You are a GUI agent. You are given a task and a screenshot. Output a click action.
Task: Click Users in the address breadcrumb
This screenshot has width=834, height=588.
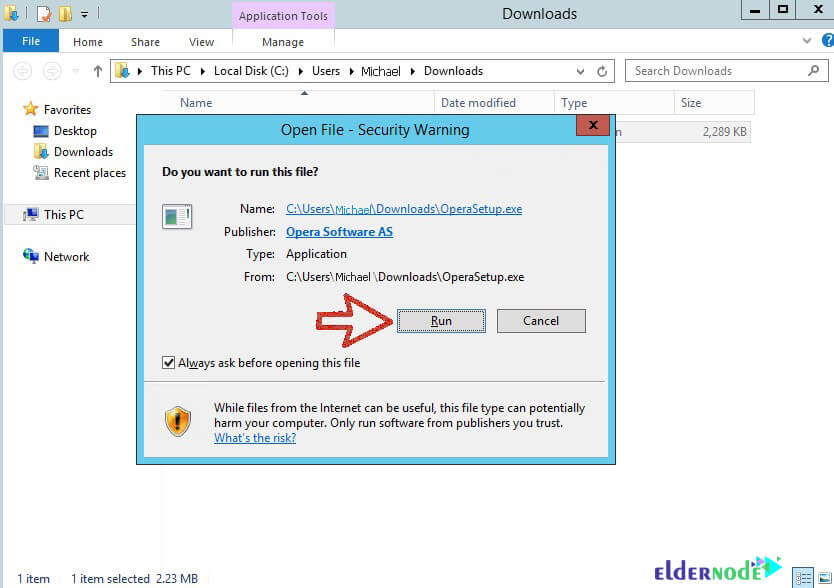[x=326, y=71]
